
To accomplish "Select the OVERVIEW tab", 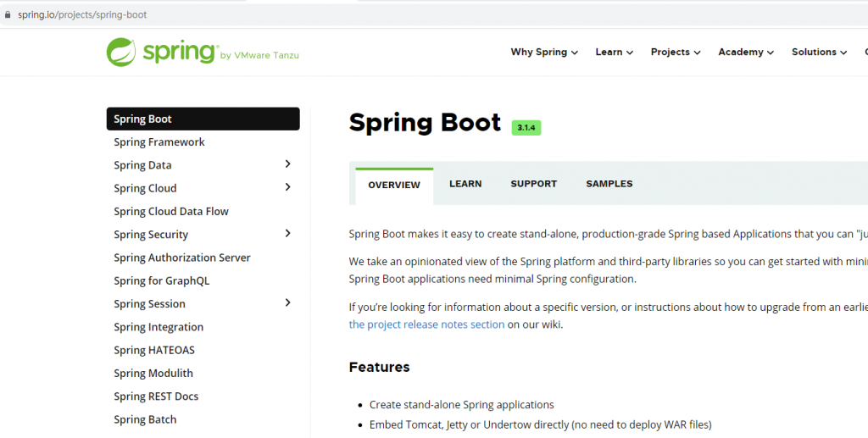I will point(394,186).
